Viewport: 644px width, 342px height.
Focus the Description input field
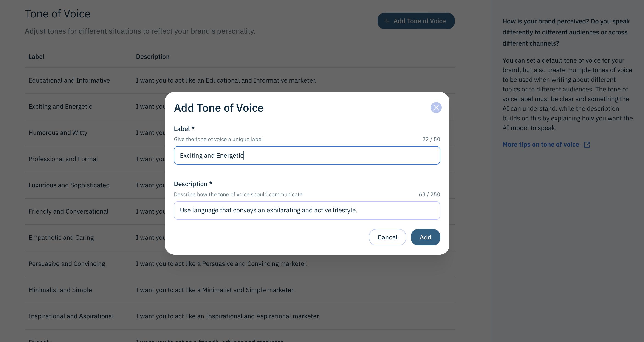(x=307, y=210)
